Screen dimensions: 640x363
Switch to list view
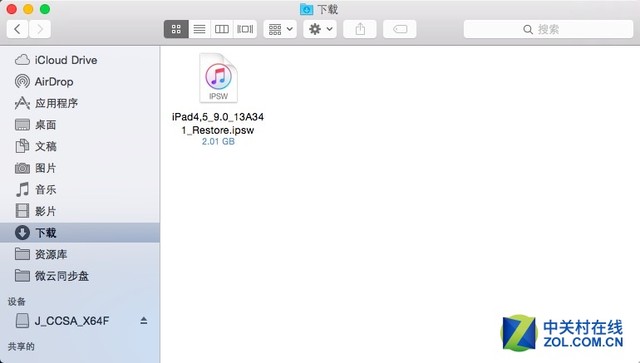click(199, 29)
